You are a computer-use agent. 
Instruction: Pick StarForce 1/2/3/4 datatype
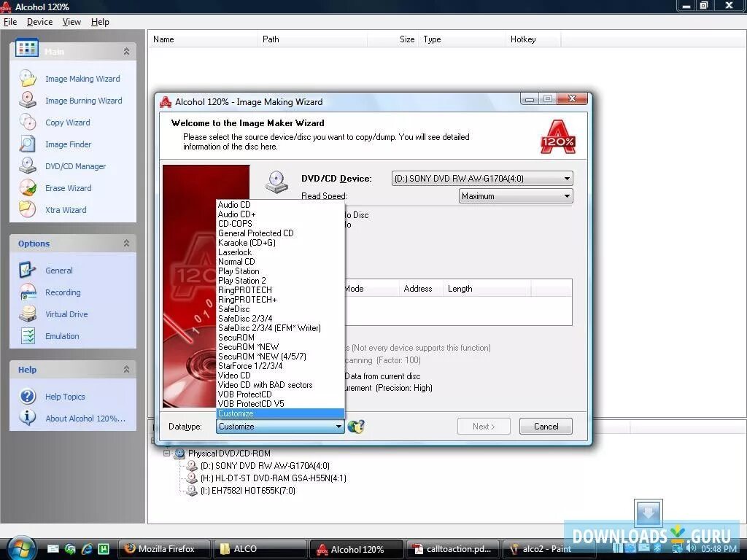[280, 366]
